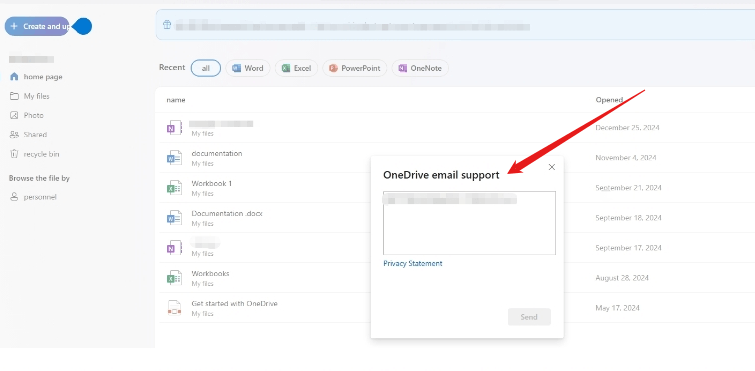The height and width of the screenshot is (371, 755).
Task: Open the Workbook 1 Excel file
Action: click(212, 183)
